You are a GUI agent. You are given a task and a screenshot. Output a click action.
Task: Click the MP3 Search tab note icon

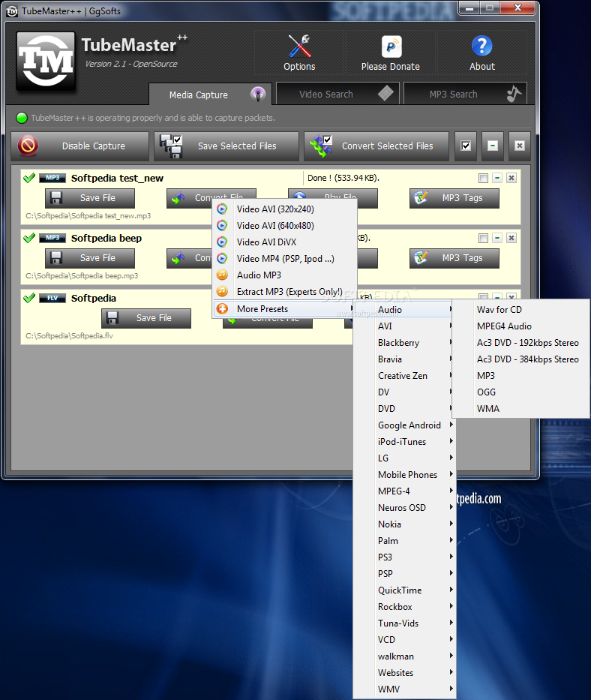[514, 93]
